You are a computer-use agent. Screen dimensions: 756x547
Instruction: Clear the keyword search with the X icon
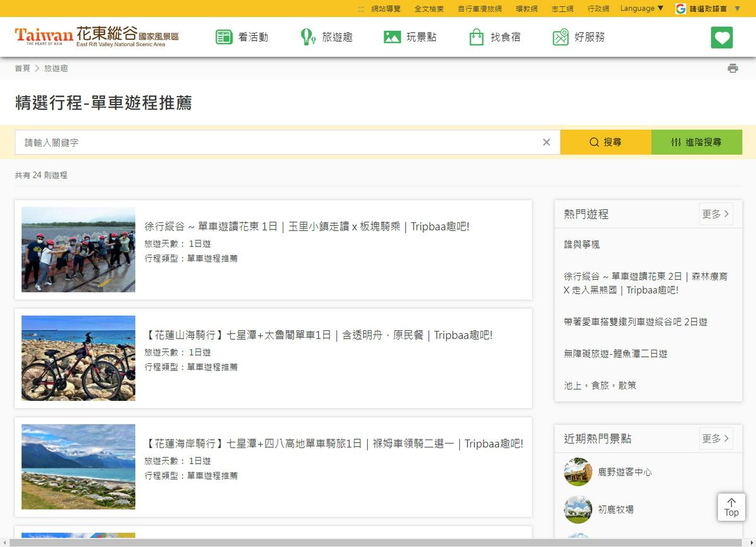tap(546, 142)
